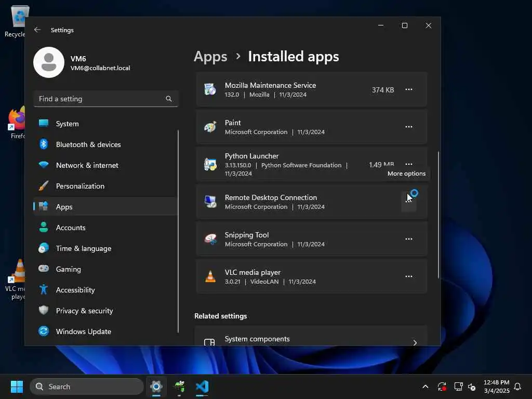Click the muted volume tray icon
Viewport: 532px width, 399px height.
tap(472, 387)
